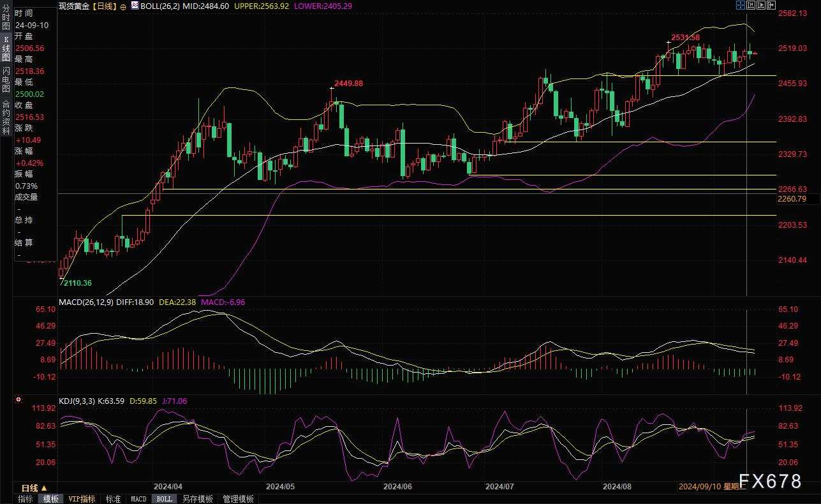Switch to the K线图 side tab
Viewport: 821px width, 504px height.
[6, 48]
